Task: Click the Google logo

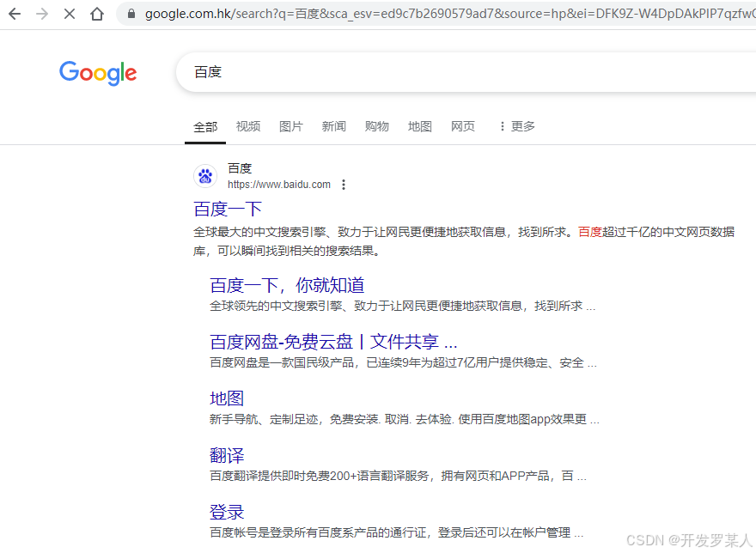Action: [x=98, y=73]
